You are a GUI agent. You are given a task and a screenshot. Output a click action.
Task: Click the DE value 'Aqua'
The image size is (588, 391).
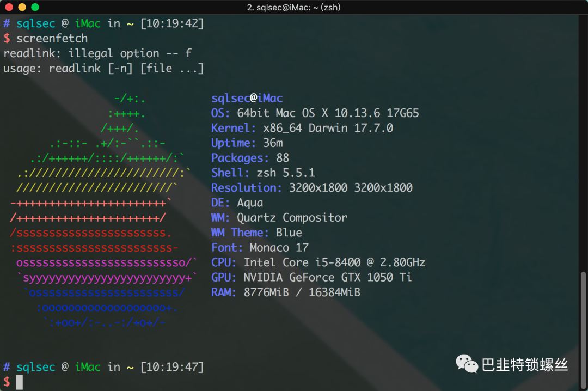pyautogui.click(x=250, y=203)
